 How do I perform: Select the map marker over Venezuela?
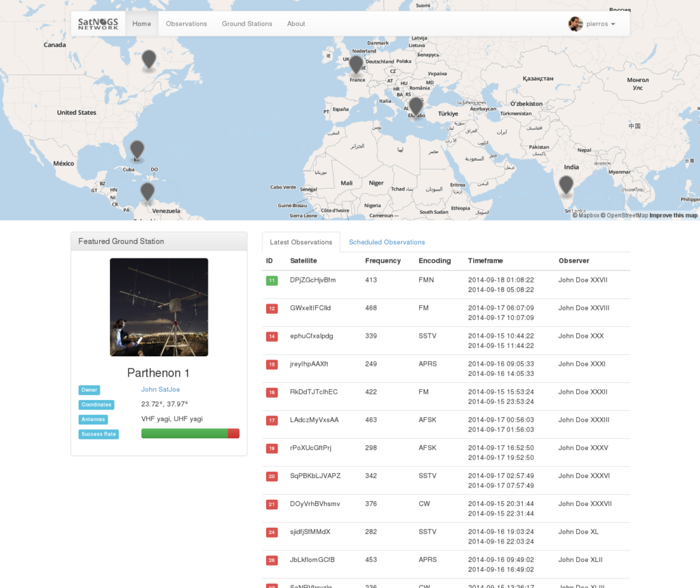147,191
